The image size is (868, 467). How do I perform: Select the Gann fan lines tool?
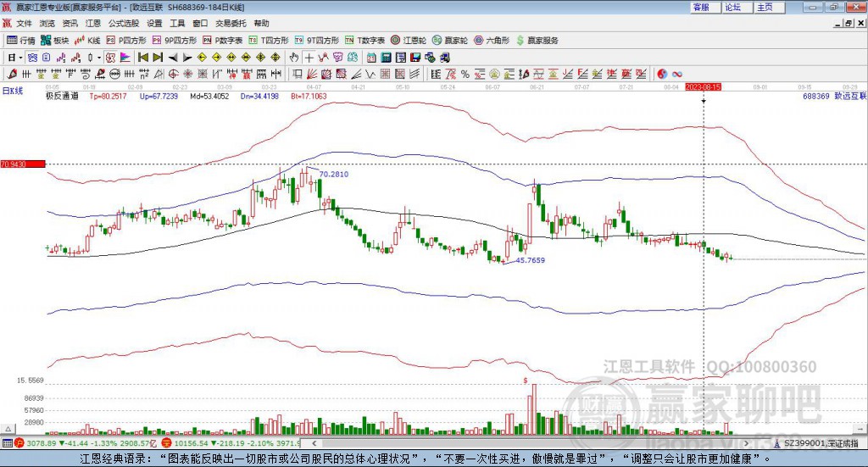click(311, 74)
